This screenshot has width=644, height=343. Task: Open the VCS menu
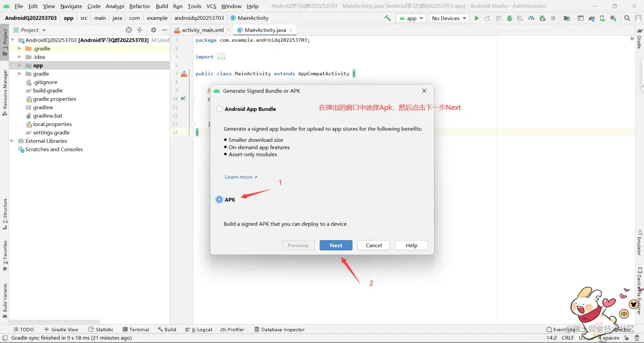211,6
